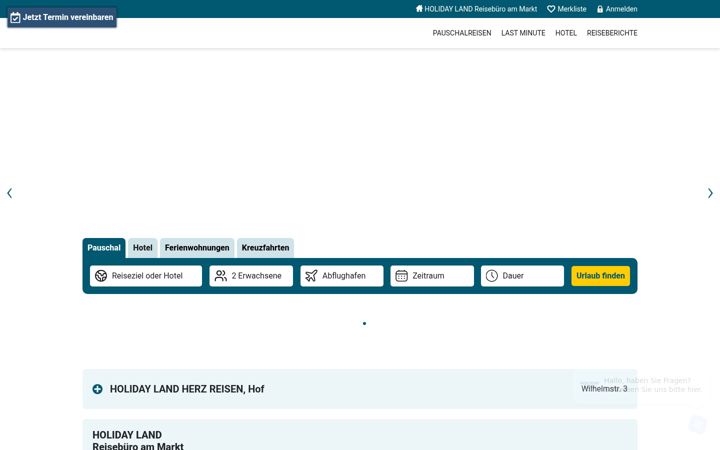
Task: Click the airplane icon in Abflughafen field
Action: [x=311, y=276]
